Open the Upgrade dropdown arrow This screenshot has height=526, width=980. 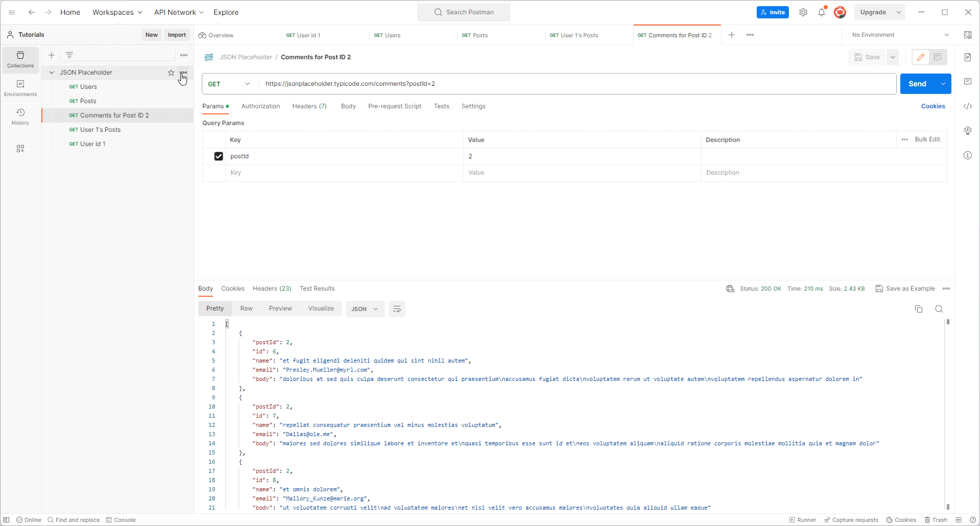pos(899,12)
